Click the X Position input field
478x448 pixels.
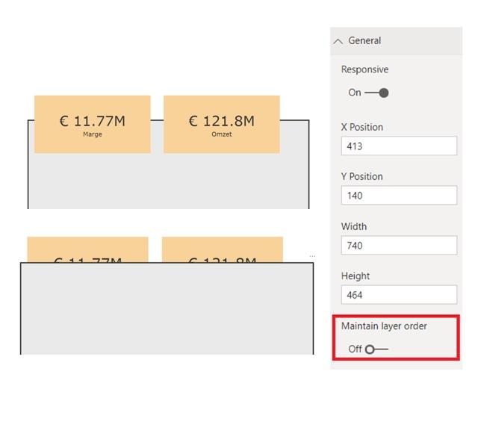pos(399,146)
